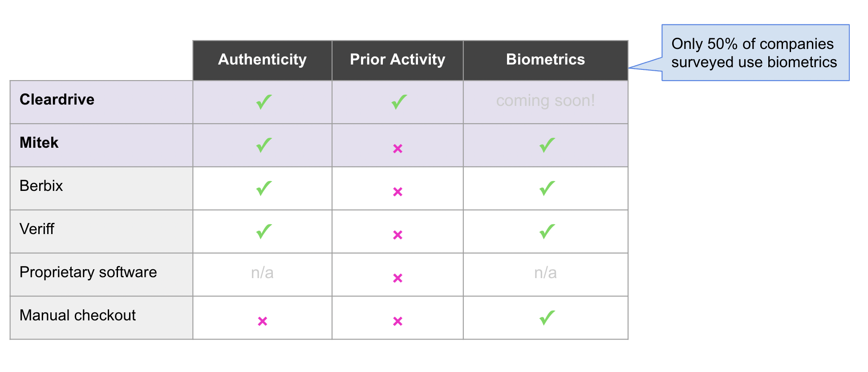
Task: Click the Proprietary software row label
Action: coord(88,272)
